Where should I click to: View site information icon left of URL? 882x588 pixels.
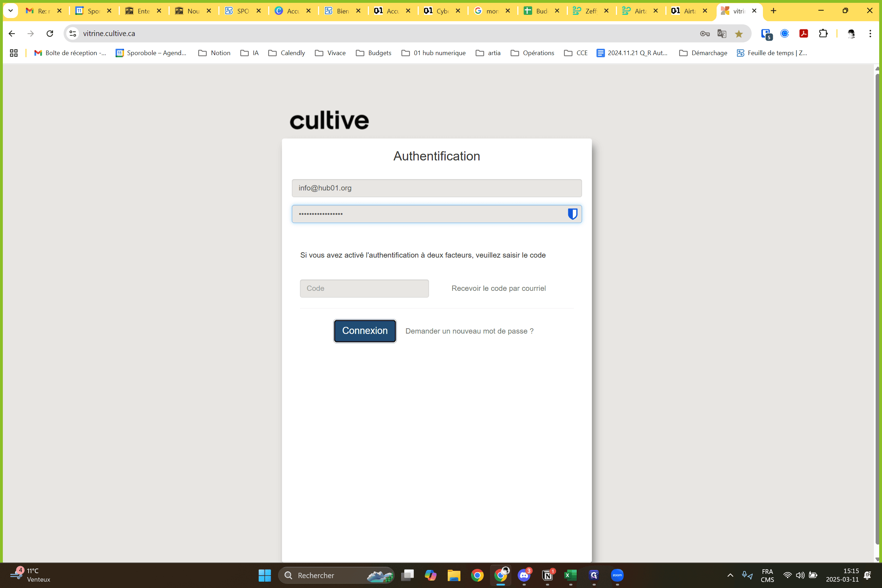73,33
